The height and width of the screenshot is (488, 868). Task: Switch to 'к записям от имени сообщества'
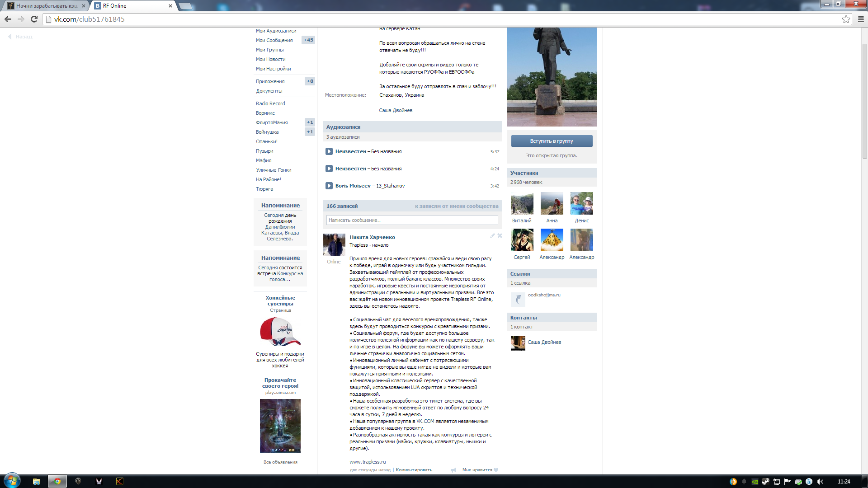pyautogui.click(x=457, y=206)
